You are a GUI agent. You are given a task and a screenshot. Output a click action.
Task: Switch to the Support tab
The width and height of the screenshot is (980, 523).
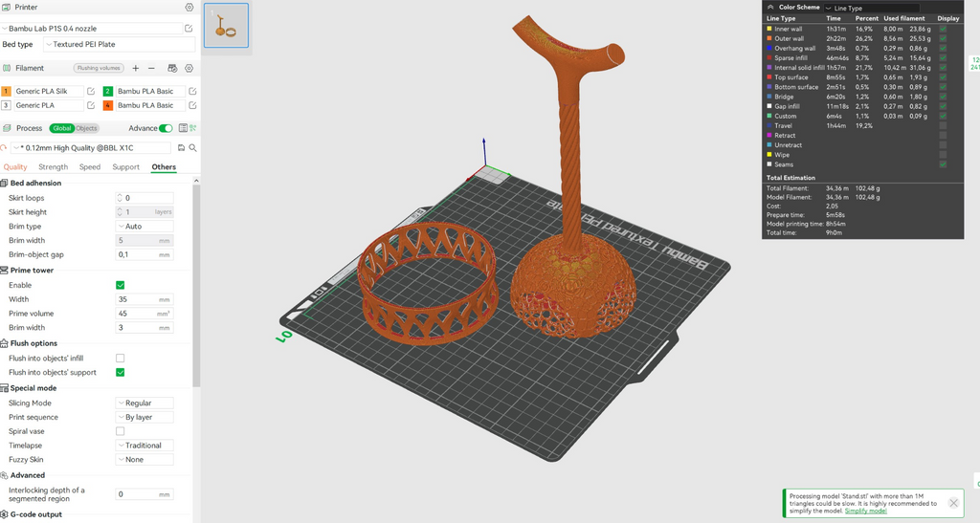click(125, 167)
